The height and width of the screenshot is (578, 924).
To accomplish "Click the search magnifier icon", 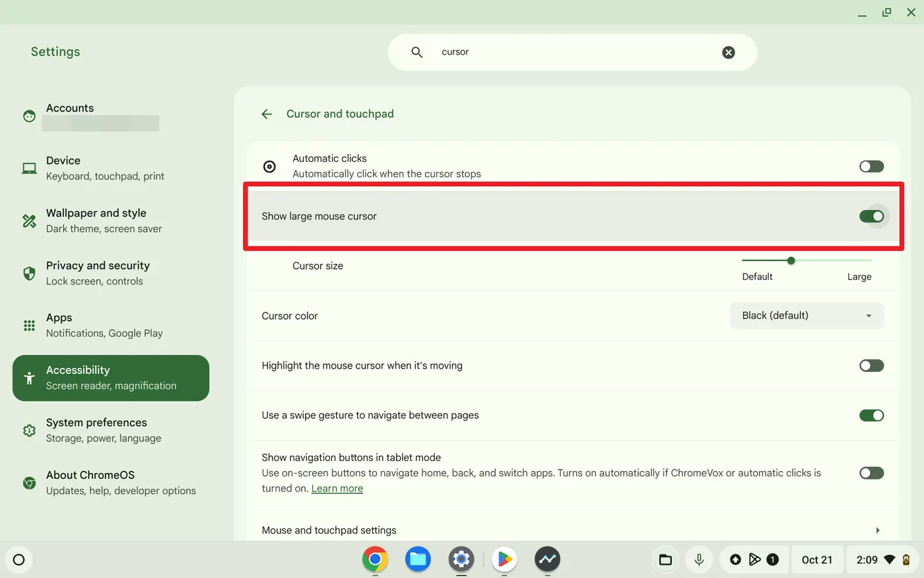I will pos(416,52).
